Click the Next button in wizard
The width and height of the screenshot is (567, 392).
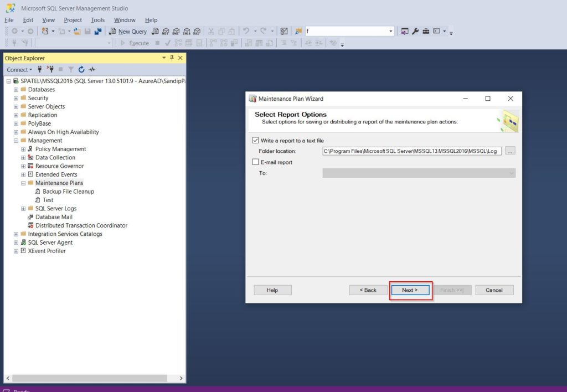(x=410, y=290)
